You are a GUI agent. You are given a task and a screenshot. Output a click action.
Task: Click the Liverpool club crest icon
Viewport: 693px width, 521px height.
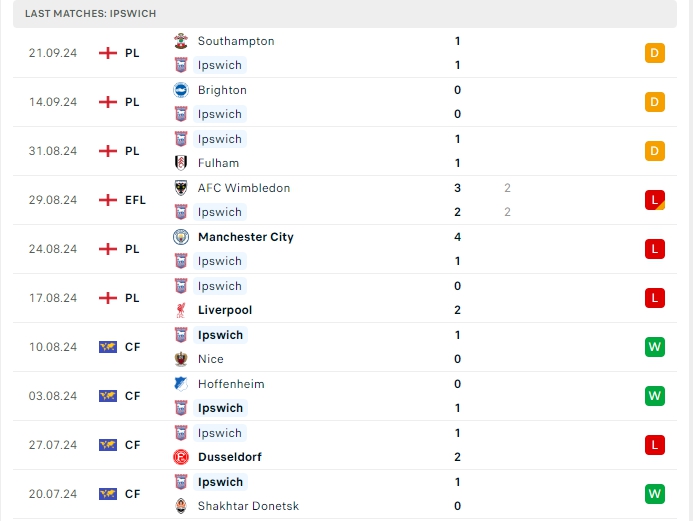[x=181, y=310]
